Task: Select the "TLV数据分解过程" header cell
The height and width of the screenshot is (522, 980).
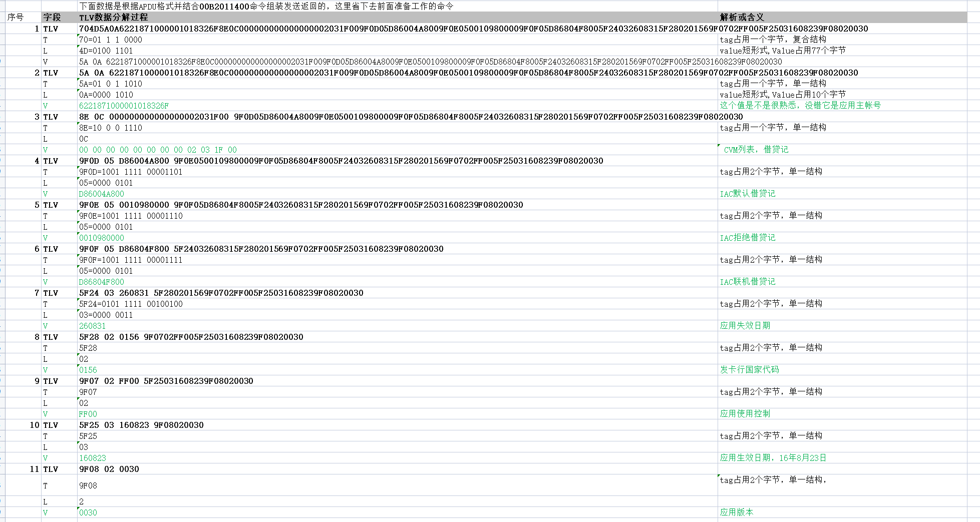Action: 114,18
